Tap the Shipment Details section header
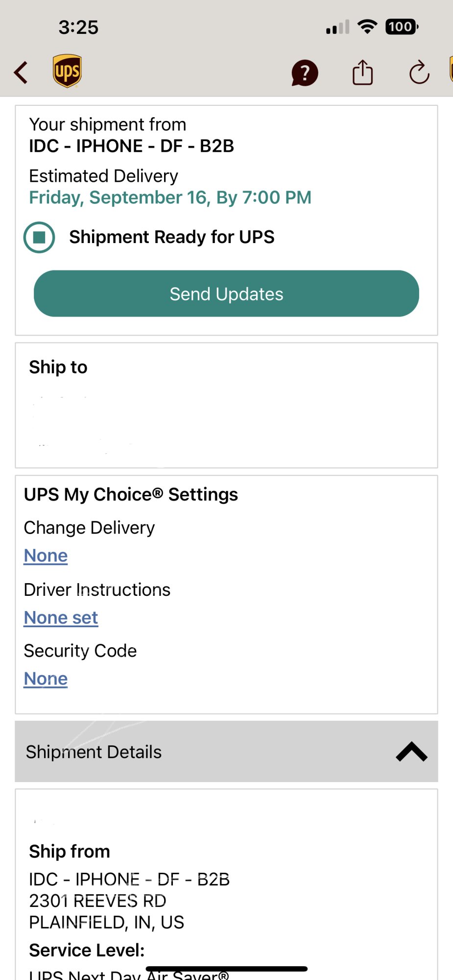Screen dimensions: 453x980 (x=94, y=752)
